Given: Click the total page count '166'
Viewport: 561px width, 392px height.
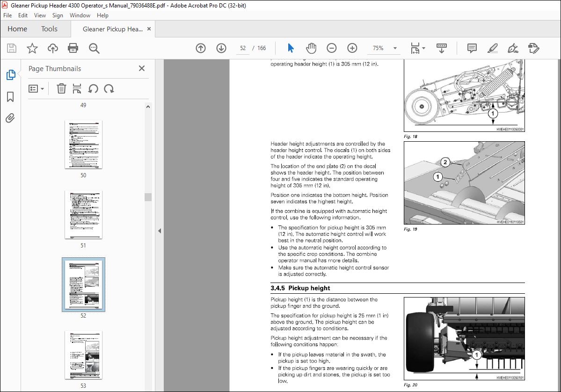Looking at the screenshot, I should (262, 48).
